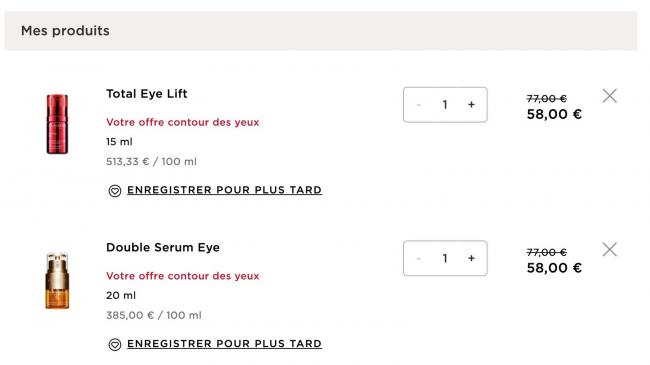Decrease Total Eye Lift quantity with minus
Image resolution: width=650 pixels, height=365 pixels.
pyautogui.click(x=419, y=105)
